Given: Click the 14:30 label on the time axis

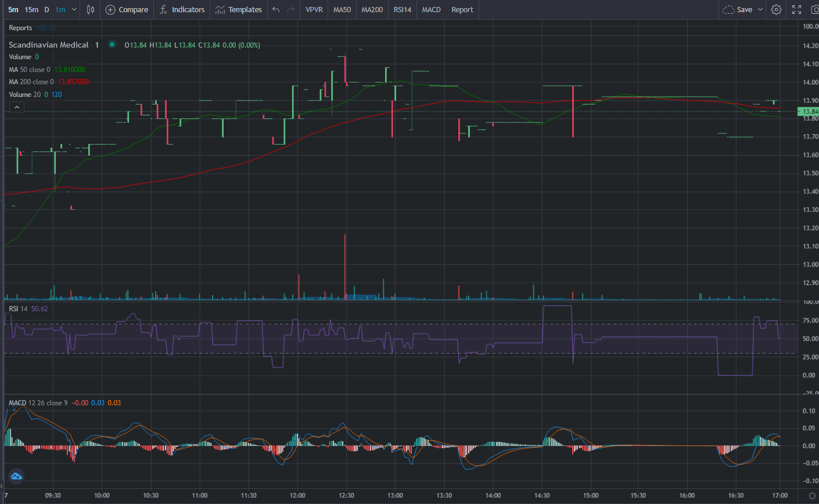Looking at the screenshot, I should [x=542, y=495].
